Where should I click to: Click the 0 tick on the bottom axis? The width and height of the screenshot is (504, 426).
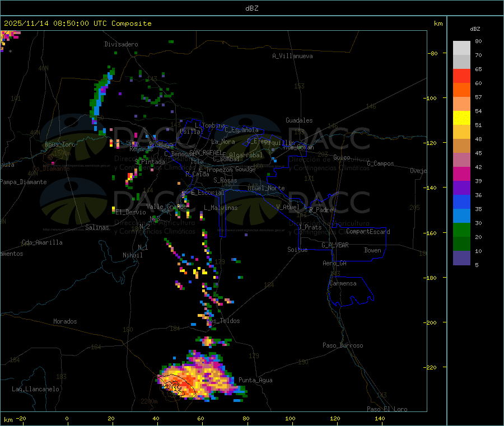tap(67, 418)
